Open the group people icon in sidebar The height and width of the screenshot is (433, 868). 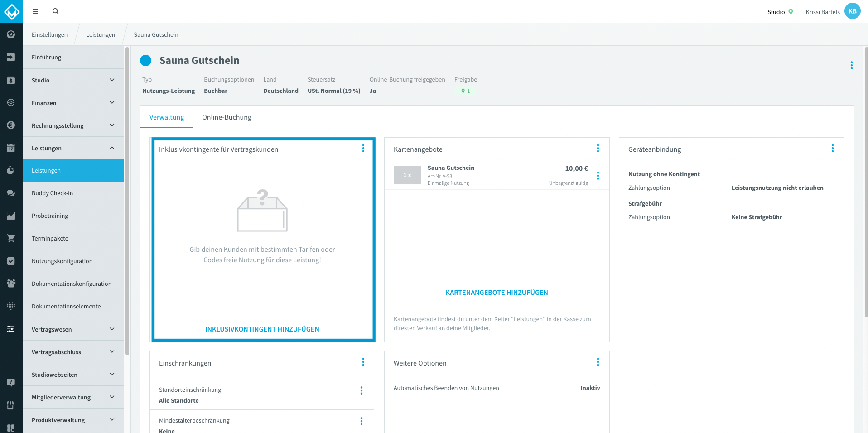tap(11, 284)
